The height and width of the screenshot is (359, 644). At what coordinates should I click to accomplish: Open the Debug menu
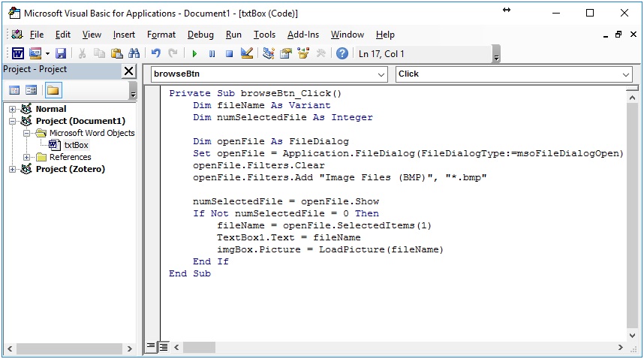[x=200, y=35]
